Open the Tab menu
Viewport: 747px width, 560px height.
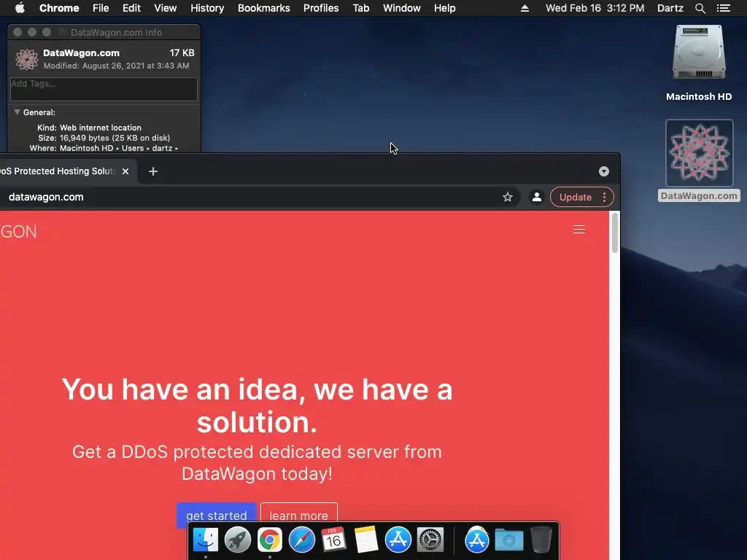361,8
